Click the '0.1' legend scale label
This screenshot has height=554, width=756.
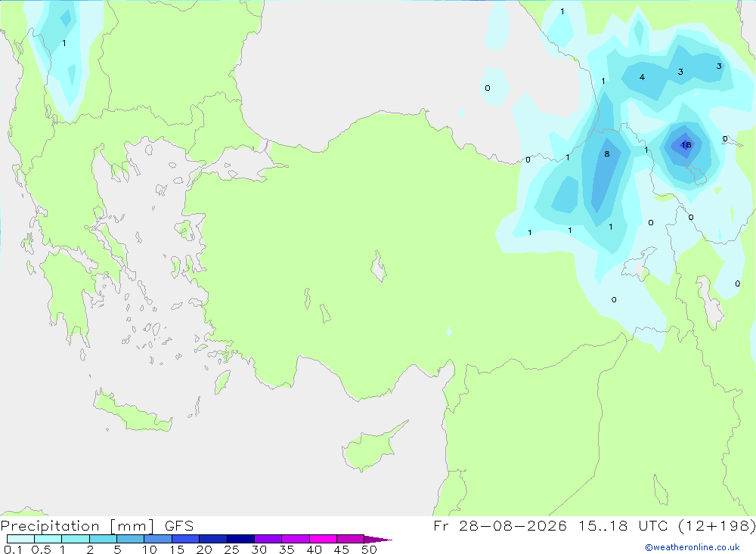(13, 549)
